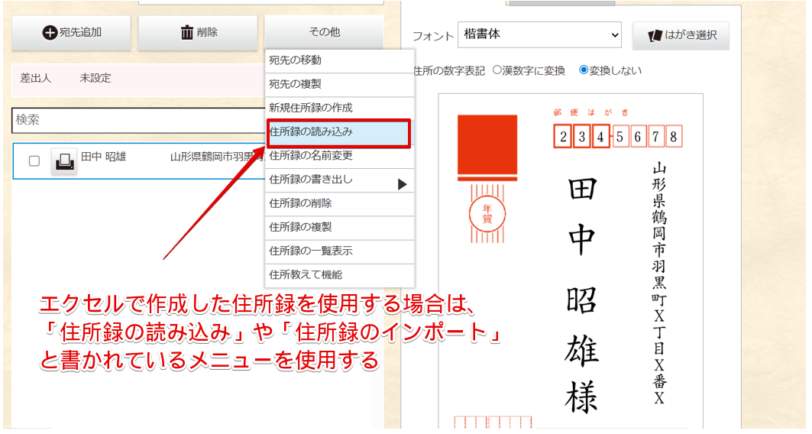
Task: Click the 宛先追加 button
Action: [71, 33]
